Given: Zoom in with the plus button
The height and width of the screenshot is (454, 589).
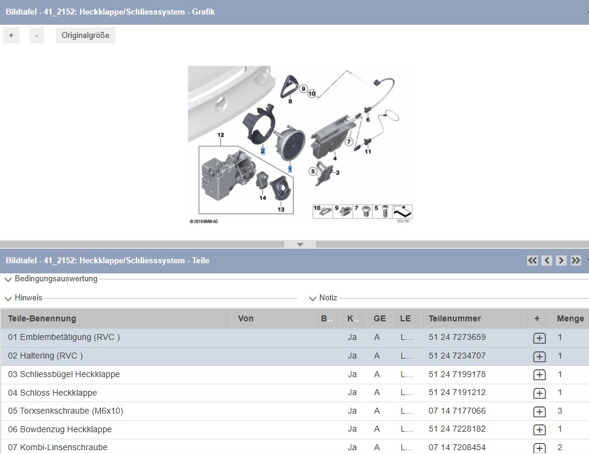Looking at the screenshot, I should (11, 35).
